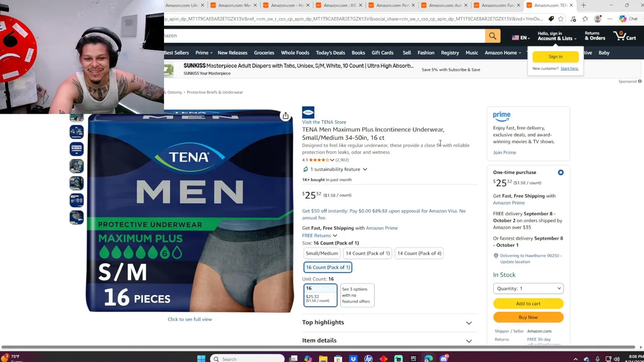Image resolution: width=644 pixels, height=362 pixels.
Task: Click the delivery location pin icon
Action: [x=496, y=256]
